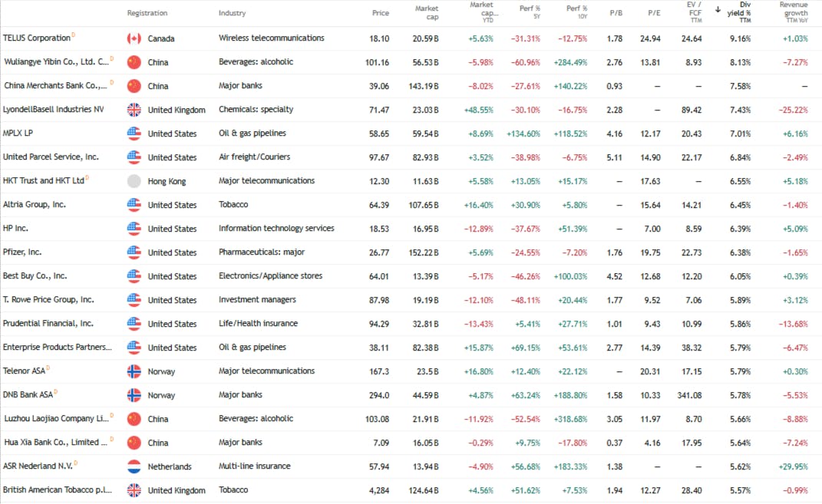822x504 pixels.
Task: Open Best Buy Co., Inc. stock
Action: click(35, 276)
